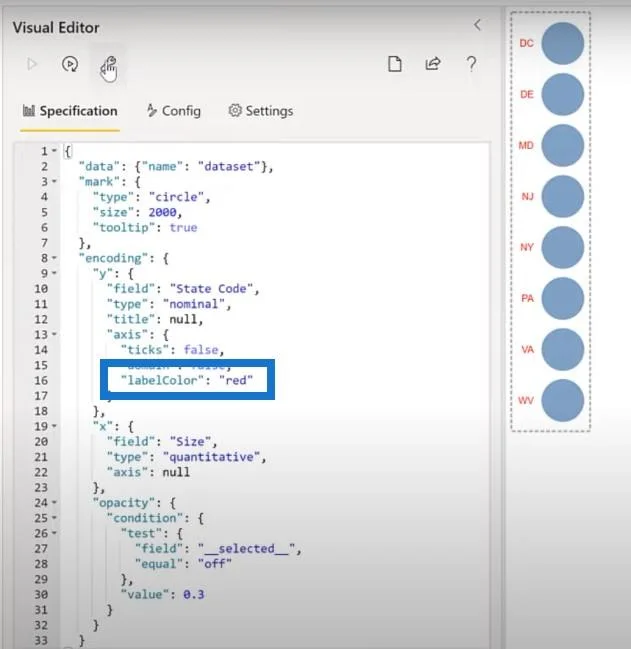
Task: Click the "axis": null entry on line 22
Action: point(148,472)
